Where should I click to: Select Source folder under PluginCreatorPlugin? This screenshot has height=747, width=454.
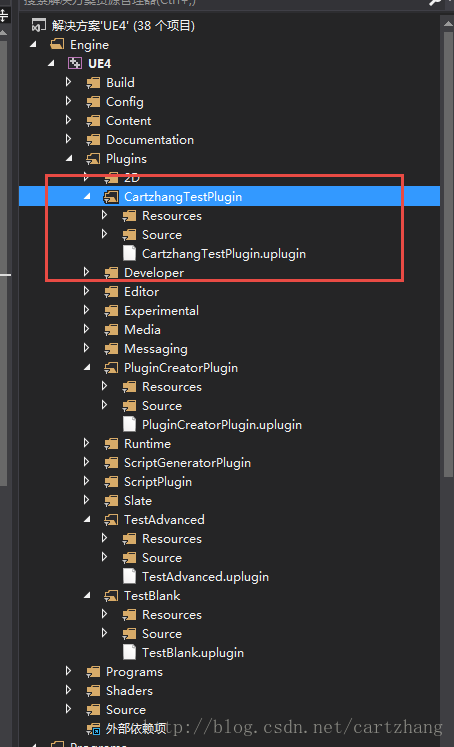(x=162, y=406)
